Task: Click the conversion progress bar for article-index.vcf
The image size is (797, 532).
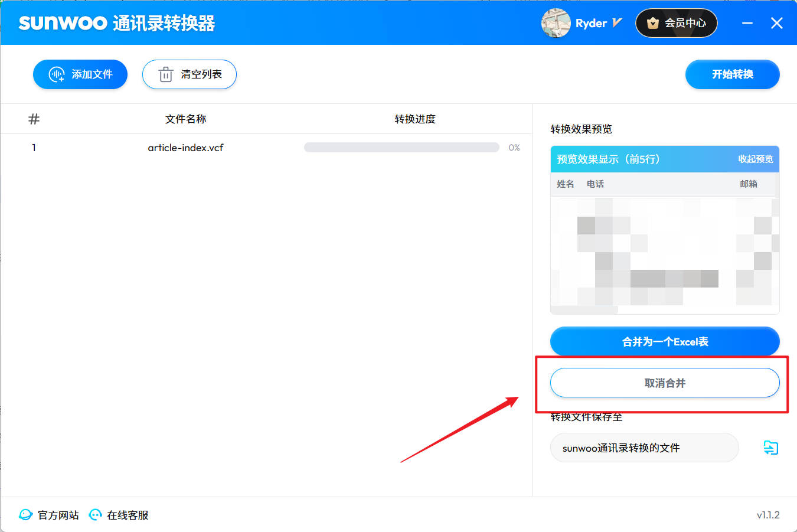Action: 401,148
